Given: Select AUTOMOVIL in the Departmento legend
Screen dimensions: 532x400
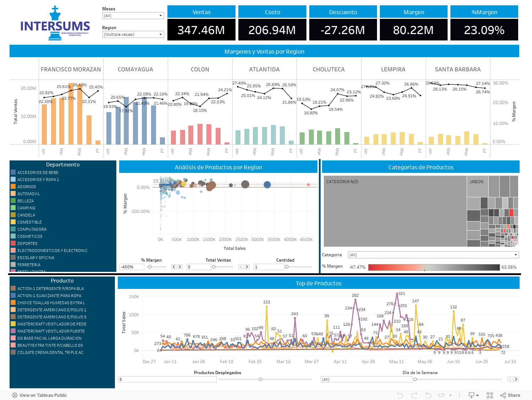Looking at the screenshot, I should pos(29,194).
